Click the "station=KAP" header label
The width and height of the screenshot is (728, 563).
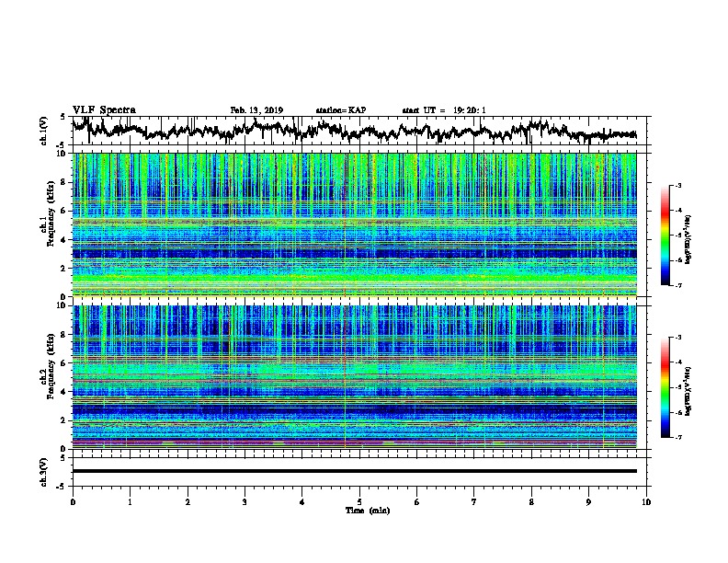(x=341, y=110)
